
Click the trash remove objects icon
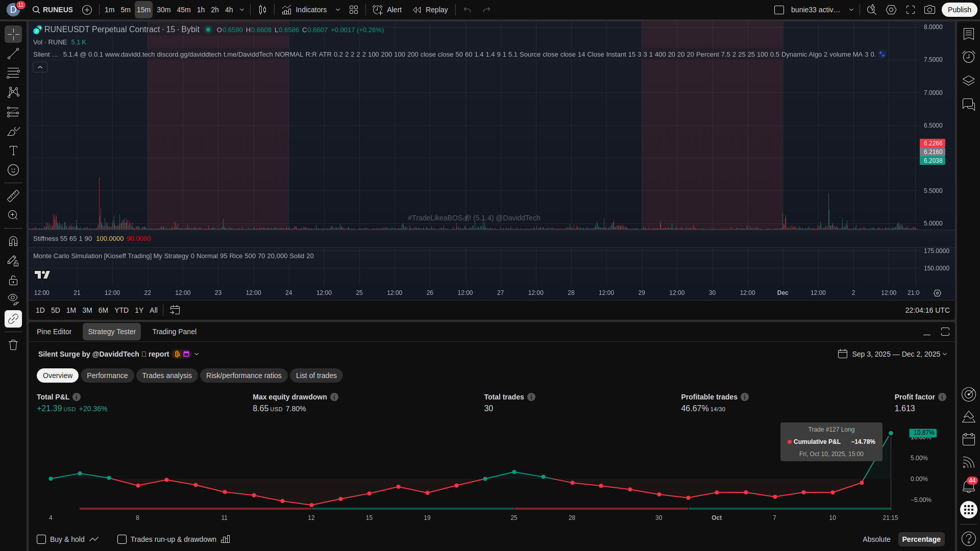[x=13, y=345]
